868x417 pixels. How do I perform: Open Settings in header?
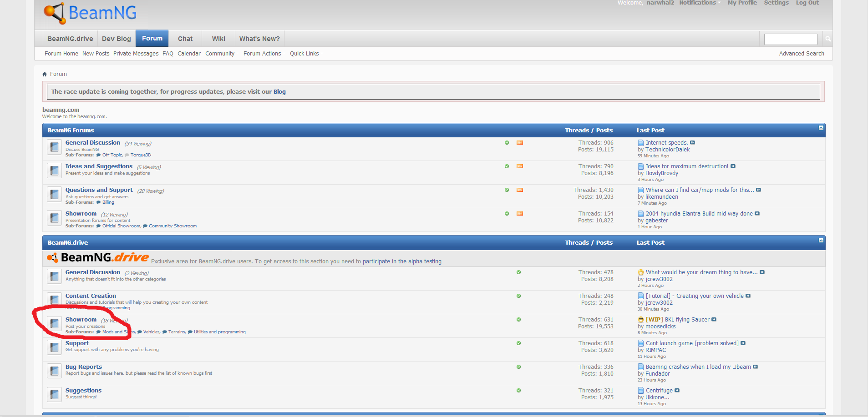776,3
